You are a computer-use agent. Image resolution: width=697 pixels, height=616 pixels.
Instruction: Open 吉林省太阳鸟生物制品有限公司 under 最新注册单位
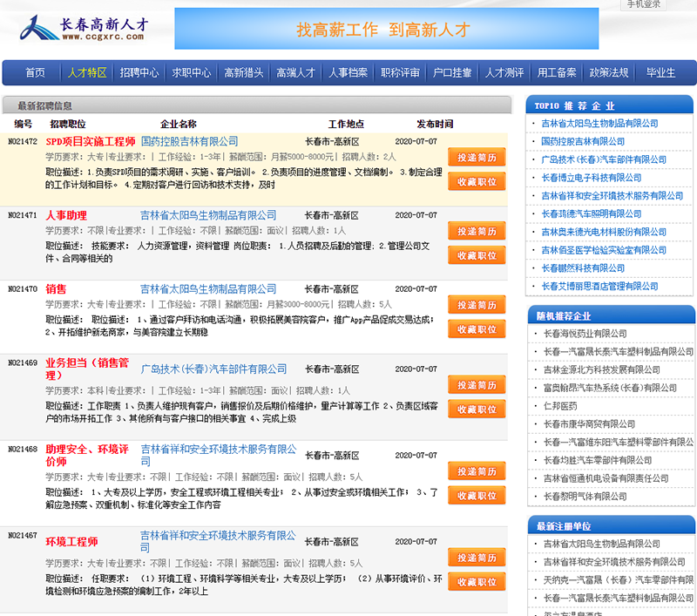pos(601,544)
